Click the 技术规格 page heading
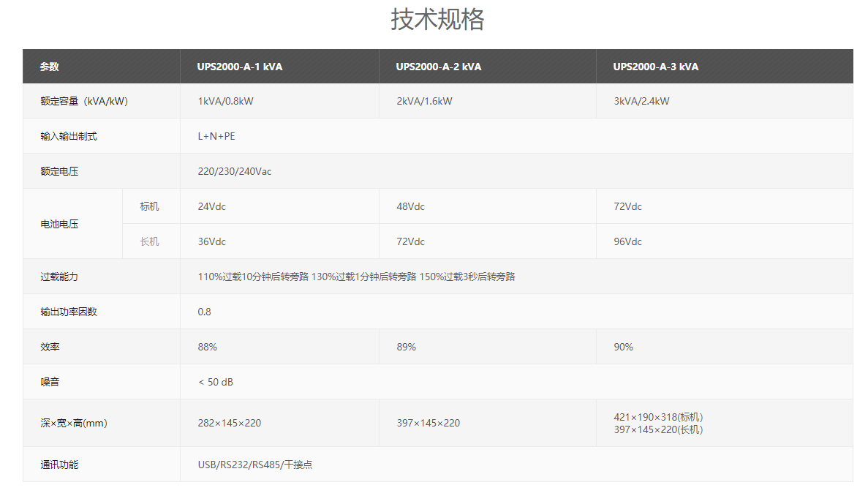868x496 pixels. pyautogui.click(x=437, y=19)
